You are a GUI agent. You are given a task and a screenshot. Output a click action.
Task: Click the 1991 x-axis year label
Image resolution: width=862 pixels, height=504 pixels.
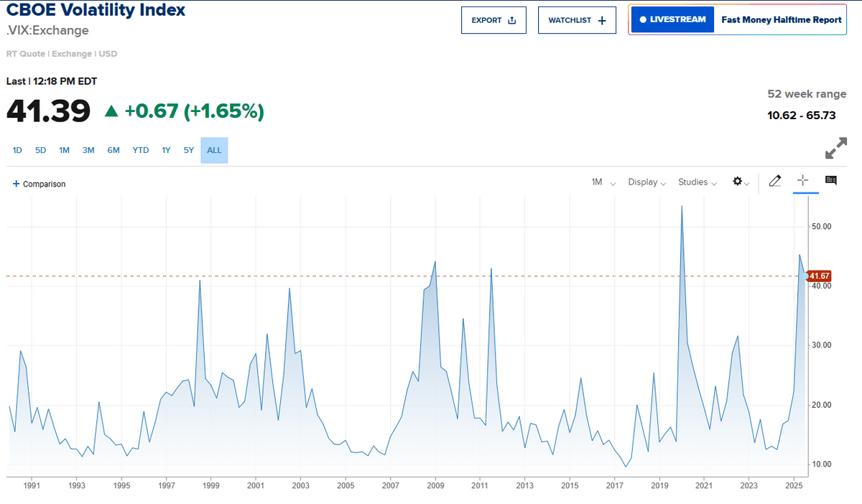click(32, 487)
